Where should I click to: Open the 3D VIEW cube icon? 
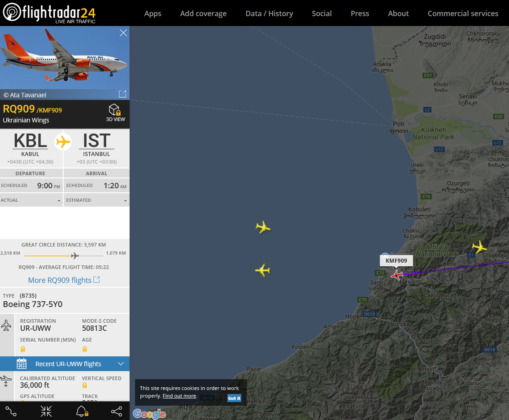(115, 110)
